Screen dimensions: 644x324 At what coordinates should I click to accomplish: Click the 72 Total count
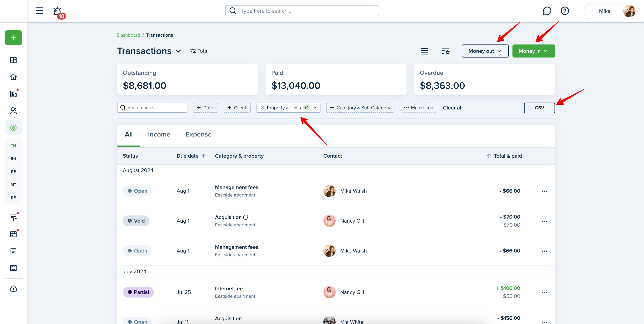pyautogui.click(x=199, y=51)
